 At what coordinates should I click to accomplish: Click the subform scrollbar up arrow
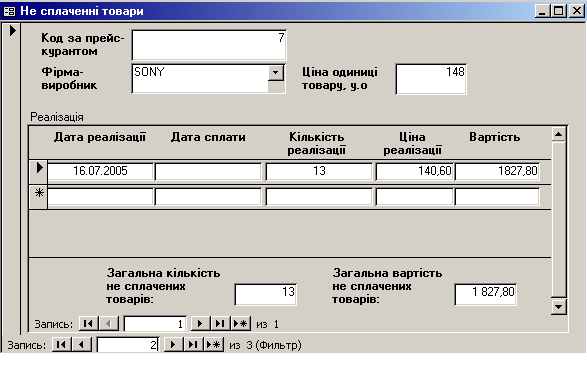click(559, 134)
